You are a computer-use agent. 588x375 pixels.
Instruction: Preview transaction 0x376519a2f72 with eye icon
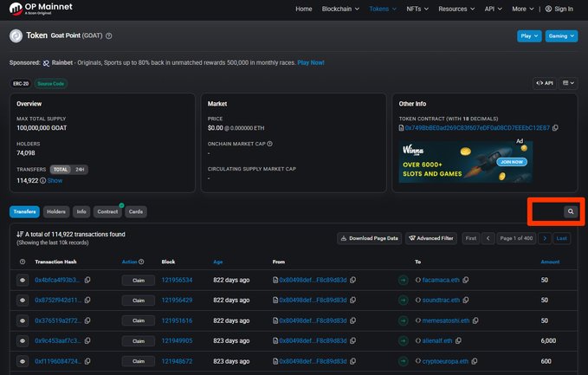(x=23, y=320)
